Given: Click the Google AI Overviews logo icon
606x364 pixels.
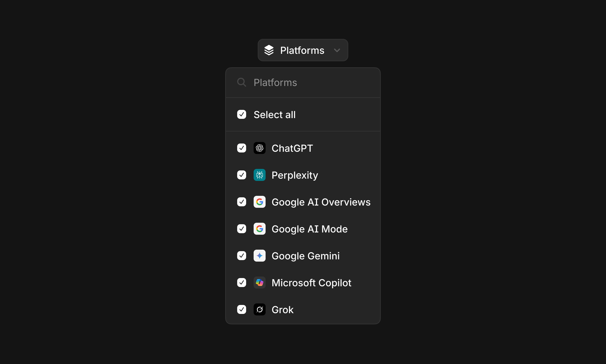Looking at the screenshot, I should click(x=259, y=202).
